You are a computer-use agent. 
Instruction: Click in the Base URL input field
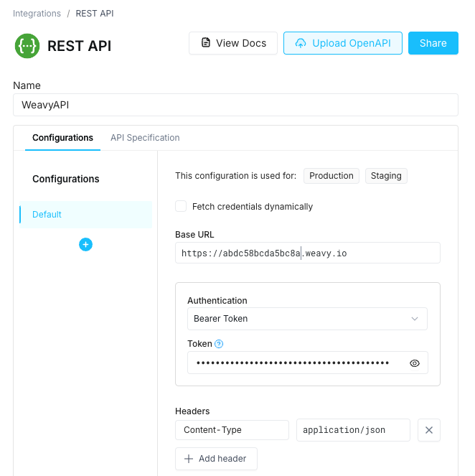[308, 253]
